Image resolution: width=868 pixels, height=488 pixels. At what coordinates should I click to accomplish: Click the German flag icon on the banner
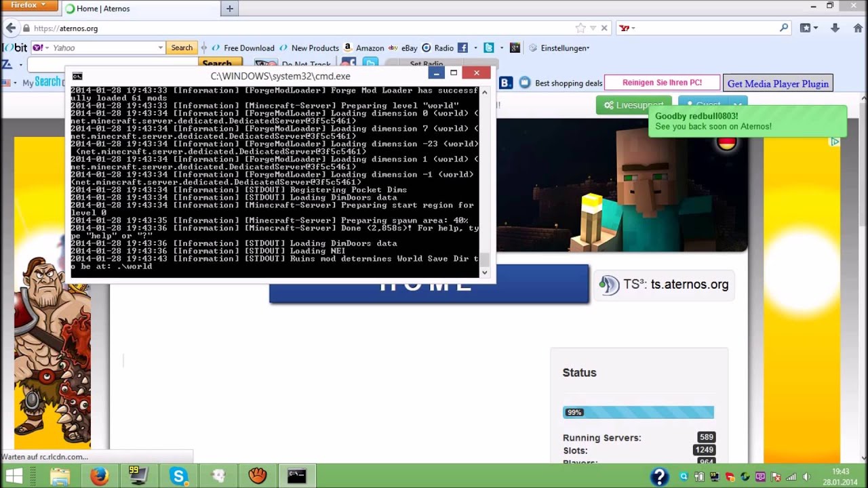coord(726,143)
